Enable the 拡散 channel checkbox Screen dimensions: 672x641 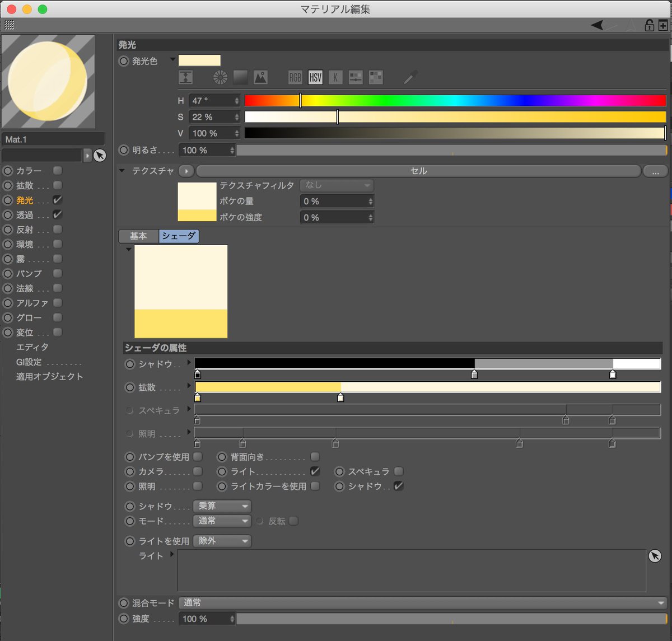pyautogui.click(x=57, y=185)
